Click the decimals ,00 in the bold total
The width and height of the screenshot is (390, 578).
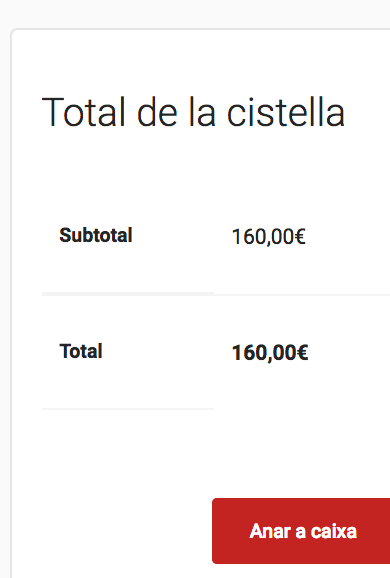pos(279,353)
